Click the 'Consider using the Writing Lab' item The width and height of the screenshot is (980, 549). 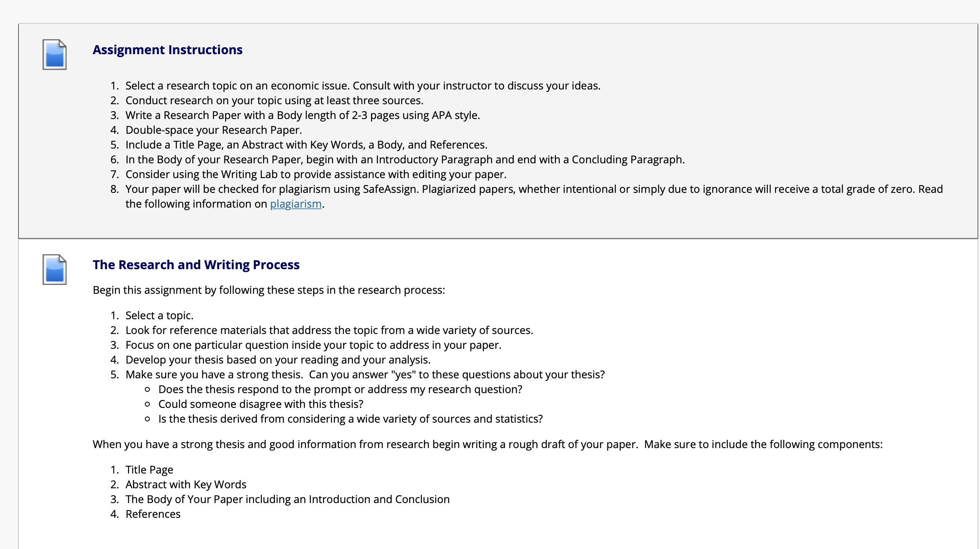click(316, 174)
